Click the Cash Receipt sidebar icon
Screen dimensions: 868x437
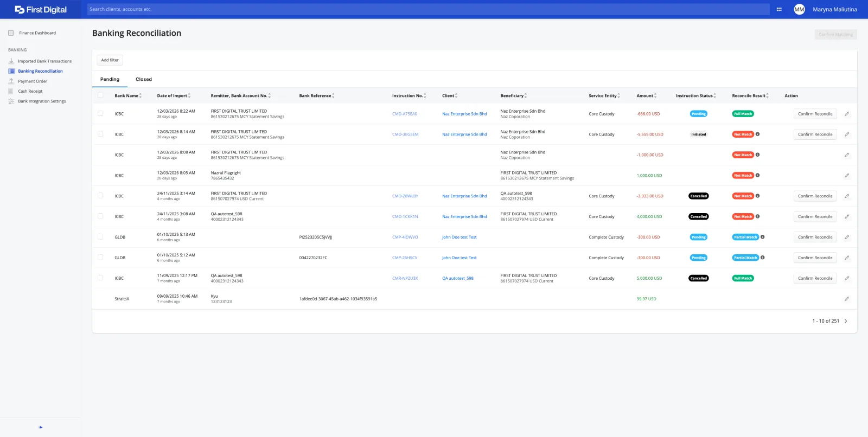[11, 91]
